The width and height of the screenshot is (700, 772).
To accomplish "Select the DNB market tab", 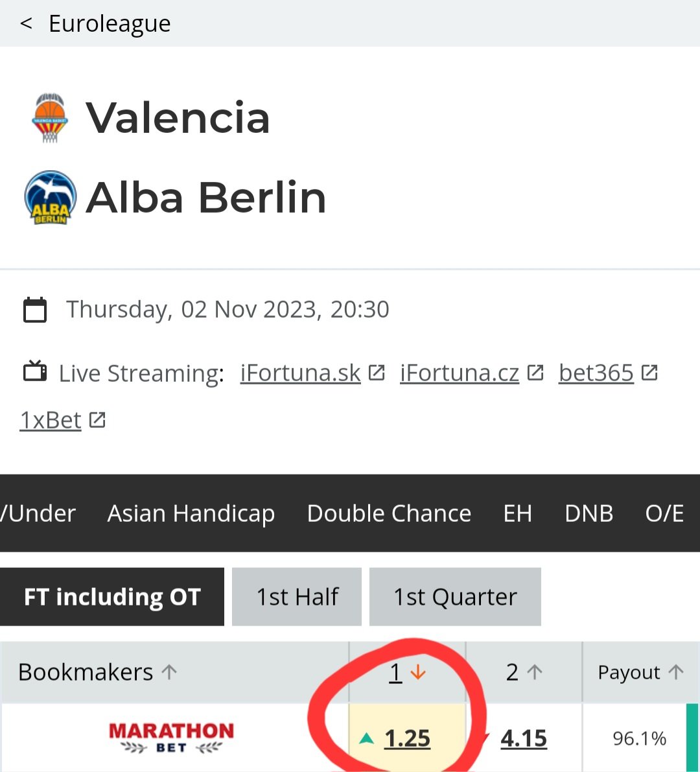I will point(589,513).
